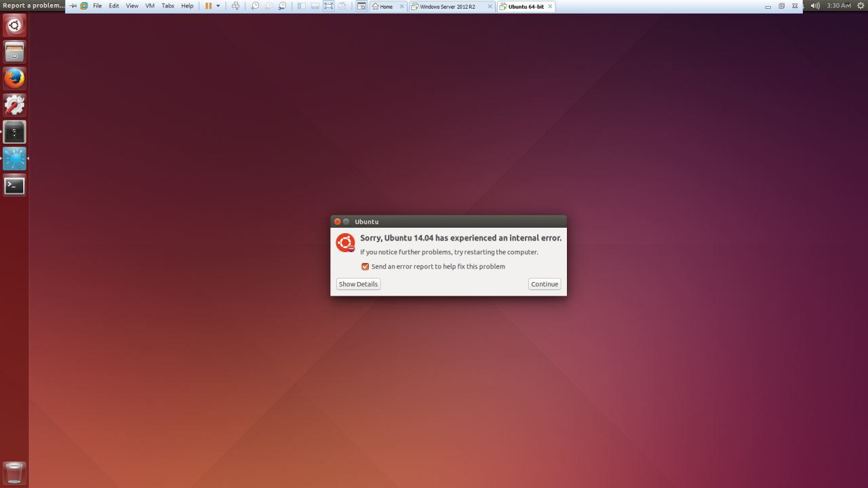This screenshot has height=488, width=868.
Task: Open the Files manager from the launcher
Action: click(14, 52)
